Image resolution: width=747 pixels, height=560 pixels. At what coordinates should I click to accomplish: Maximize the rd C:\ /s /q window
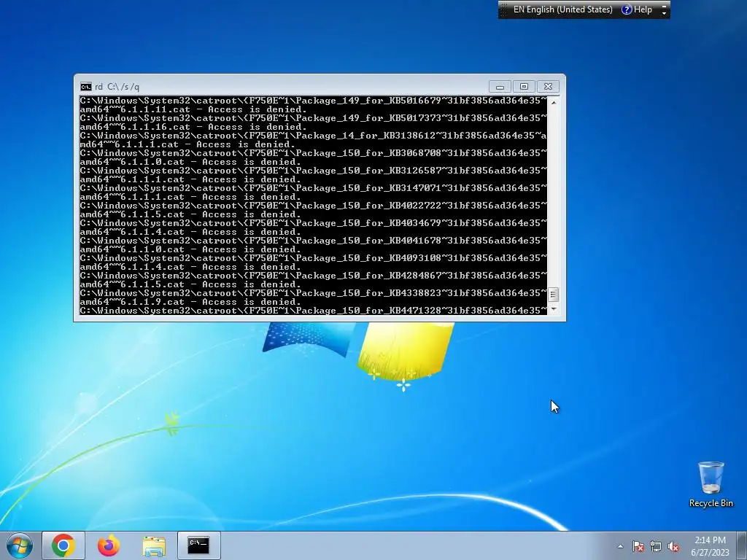click(x=524, y=87)
